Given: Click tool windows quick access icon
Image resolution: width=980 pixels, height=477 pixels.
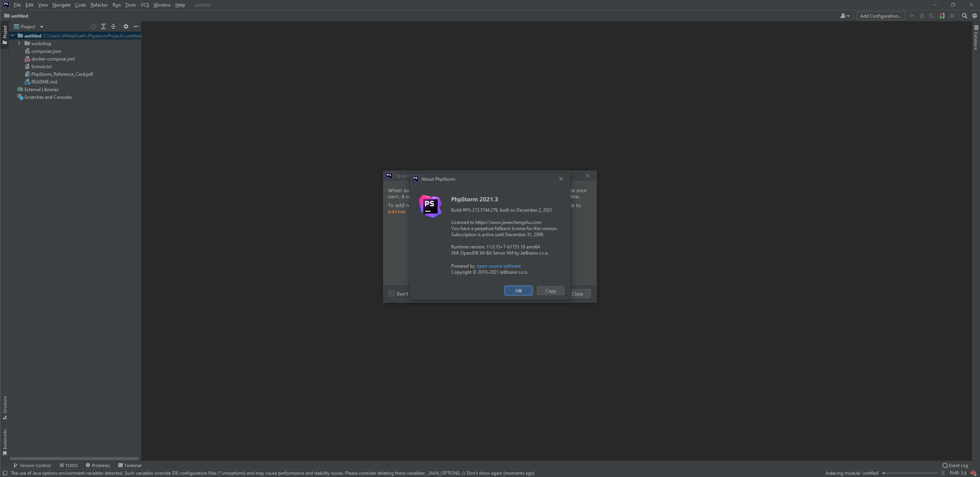Looking at the screenshot, I should (x=5, y=473).
